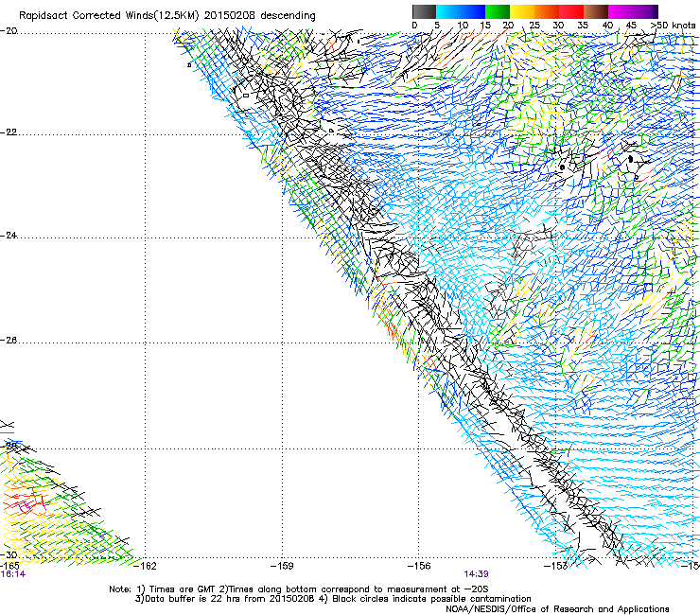Click the '>50 knots' legend label
Screen dimensions: 700x615
(673, 26)
